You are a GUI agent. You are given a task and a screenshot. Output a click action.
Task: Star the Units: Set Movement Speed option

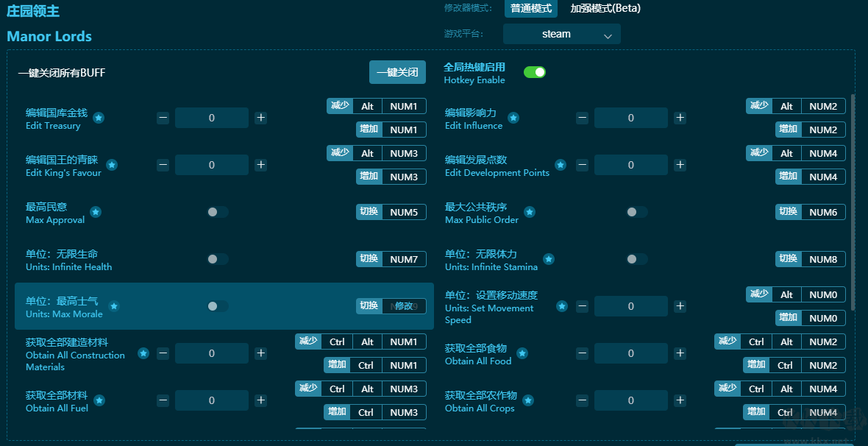pos(562,306)
